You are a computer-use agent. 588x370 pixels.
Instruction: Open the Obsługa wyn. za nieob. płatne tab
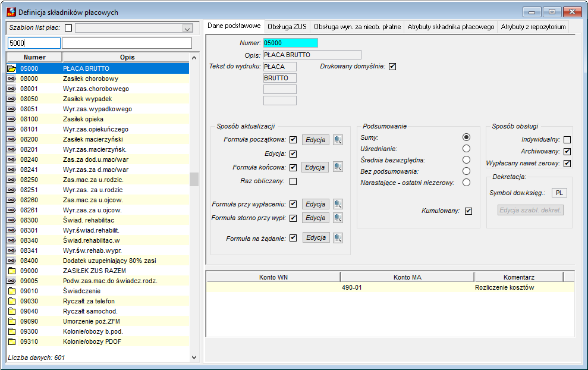[357, 27]
